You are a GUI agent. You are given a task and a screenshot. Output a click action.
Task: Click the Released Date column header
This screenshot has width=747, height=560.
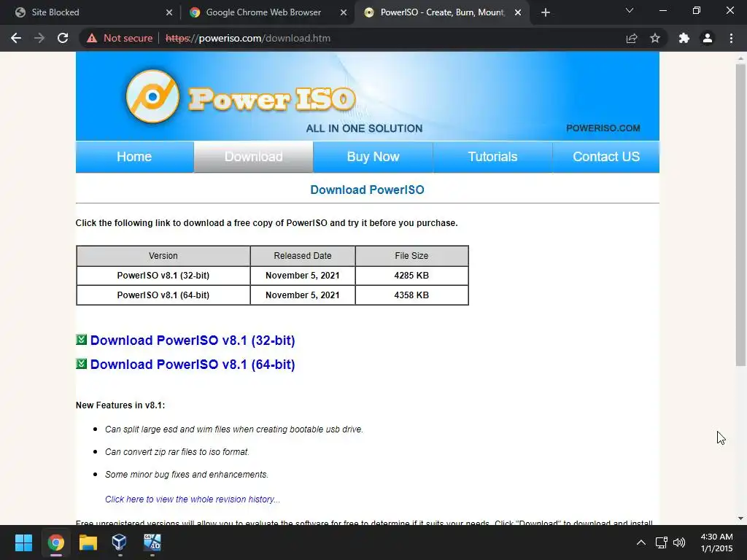pos(303,256)
